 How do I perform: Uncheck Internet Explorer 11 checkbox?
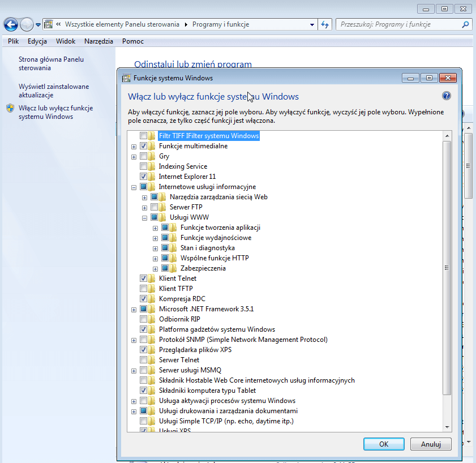point(143,177)
